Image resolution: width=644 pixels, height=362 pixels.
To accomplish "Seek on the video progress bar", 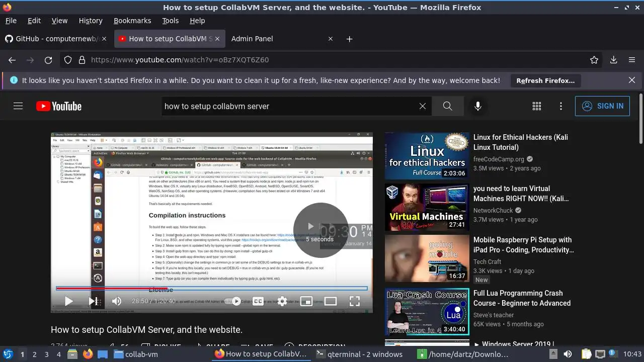I will point(212,289).
